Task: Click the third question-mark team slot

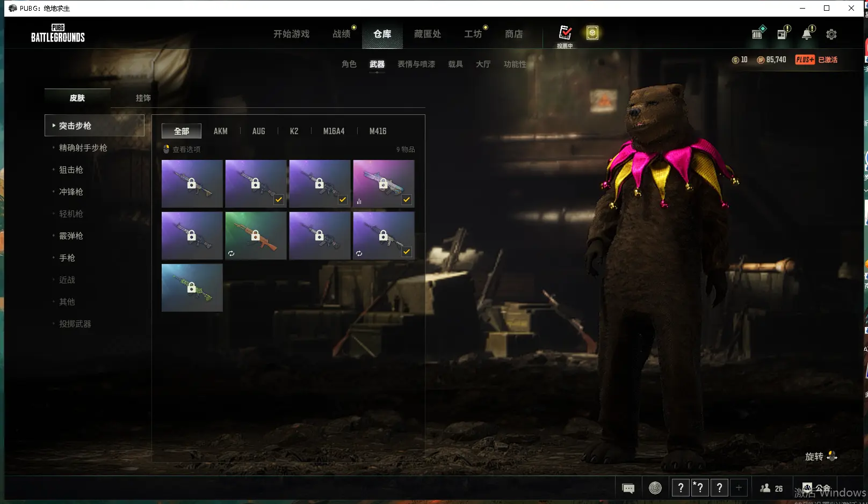Action: 719,487
